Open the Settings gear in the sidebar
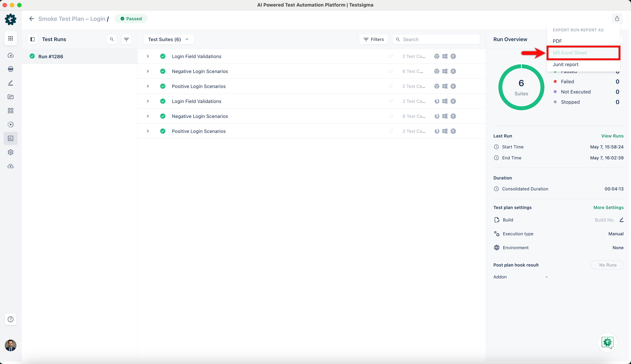 pos(11,152)
